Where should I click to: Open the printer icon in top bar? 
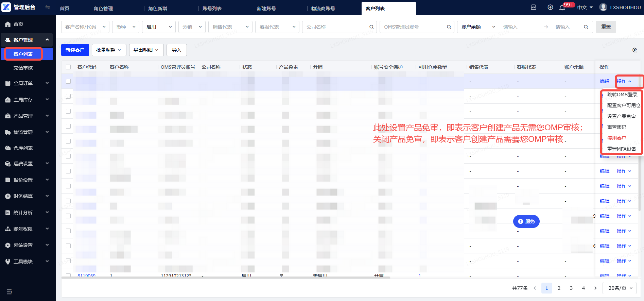(534, 7)
